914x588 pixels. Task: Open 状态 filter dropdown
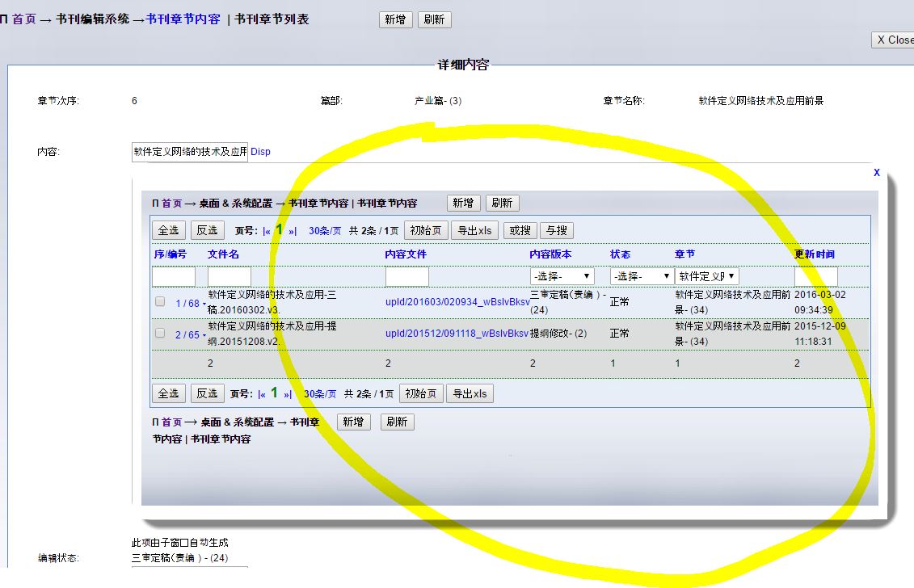tap(642, 277)
